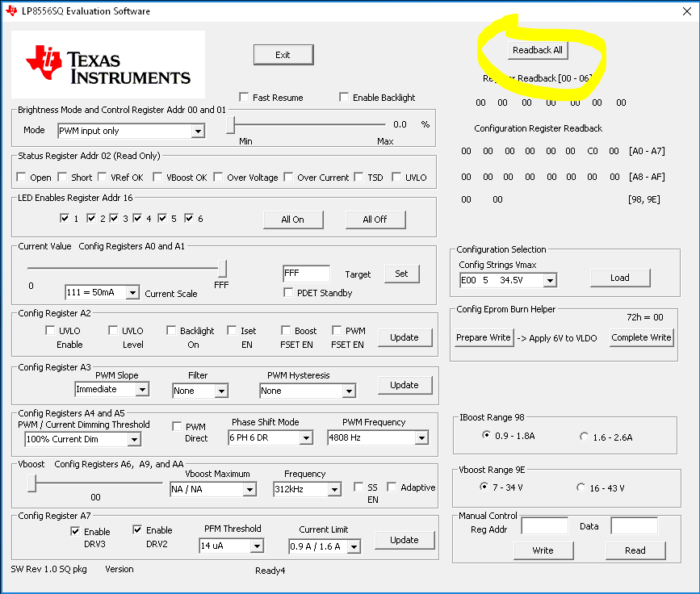Open the PWM Hysteresis dropdown
The image size is (700, 594).
coord(308,391)
